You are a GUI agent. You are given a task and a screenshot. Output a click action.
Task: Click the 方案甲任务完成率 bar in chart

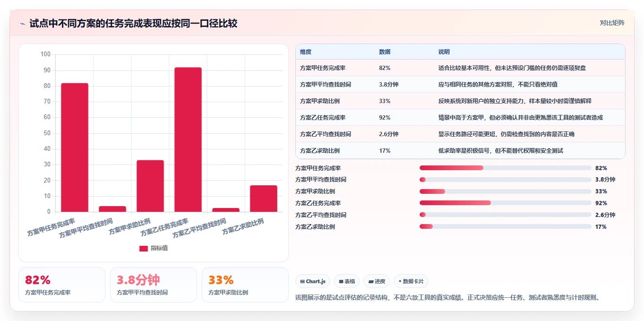point(75,147)
